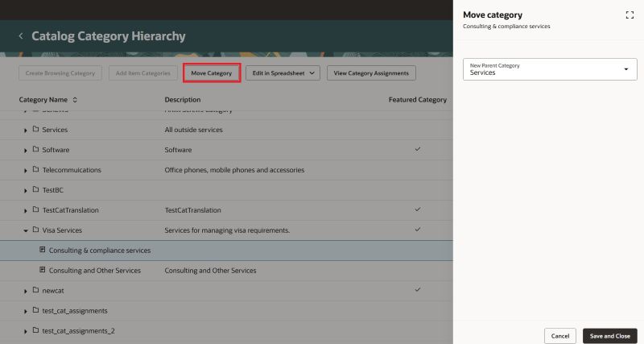Screen dimensions: 644x344
Task: Click the test_cat_assignments_2 folder icon
Action: [35, 330]
